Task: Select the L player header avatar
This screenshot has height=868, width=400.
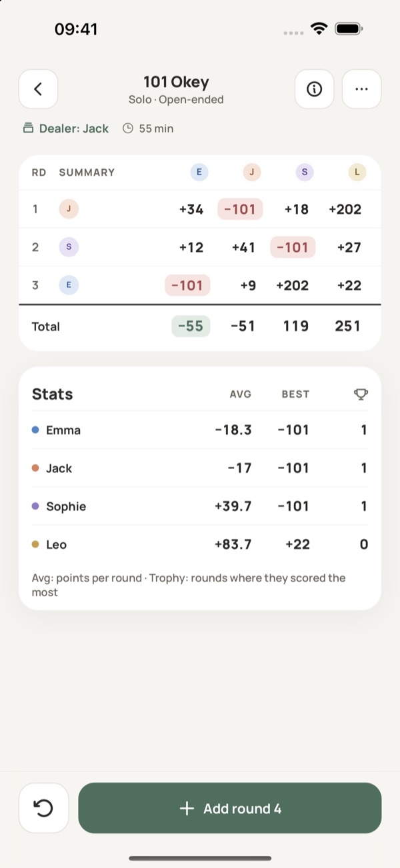Action: pyautogui.click(x=357, y=173)
